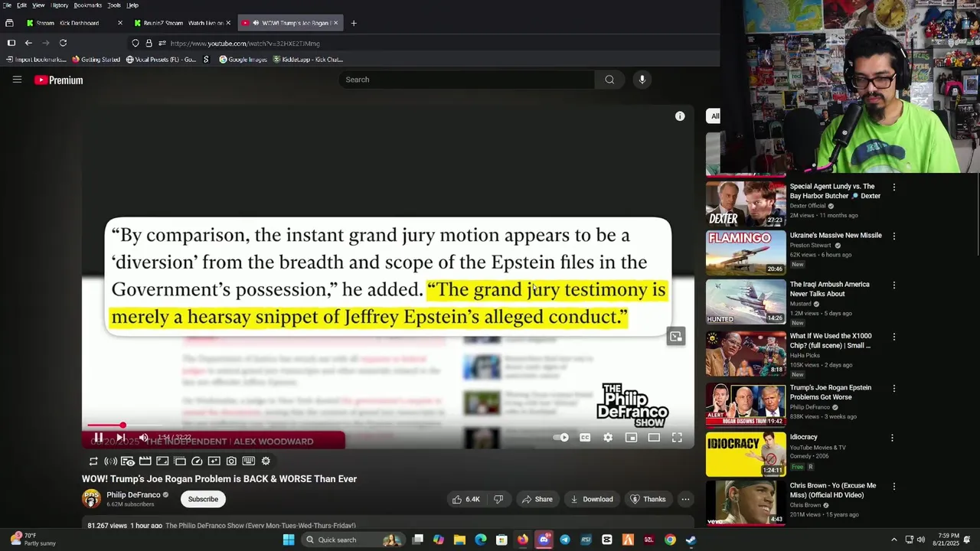
Task: Pause the YouTube video
Action: pos(98,438)
